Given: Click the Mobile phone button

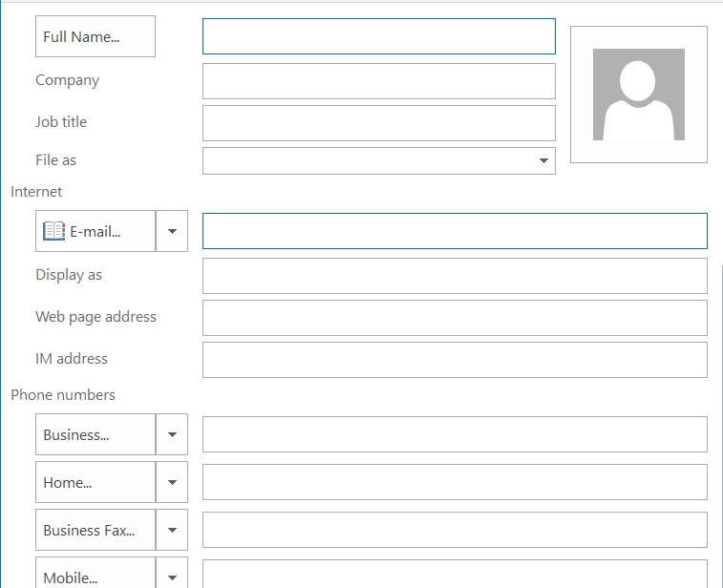Looking at the screenshot, I should (95, 576).
